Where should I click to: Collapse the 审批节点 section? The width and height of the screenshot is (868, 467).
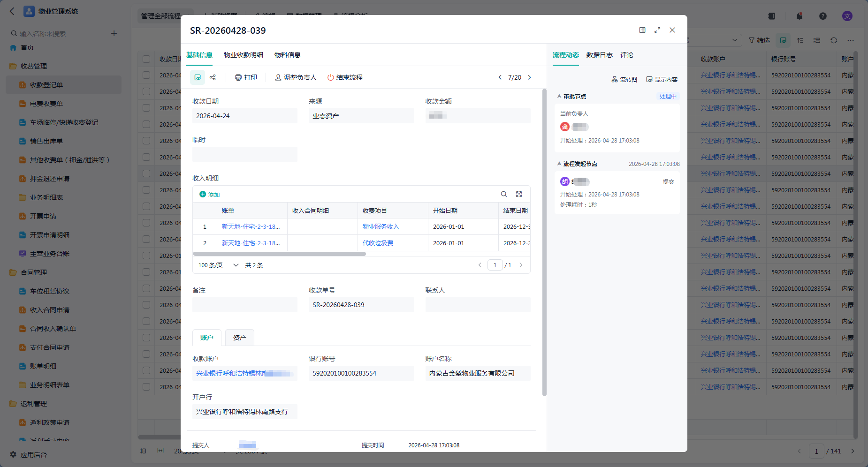pos(559,96)
